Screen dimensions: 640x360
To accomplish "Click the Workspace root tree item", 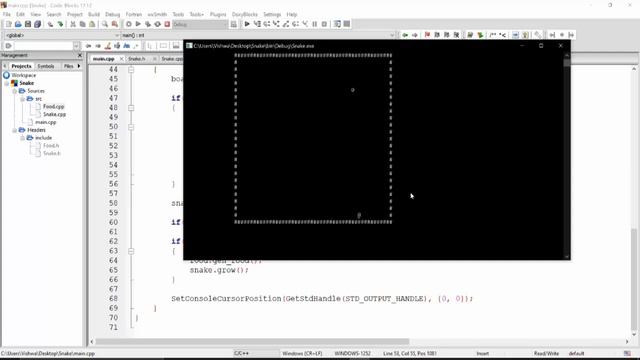I will click(x=24, y=76).
